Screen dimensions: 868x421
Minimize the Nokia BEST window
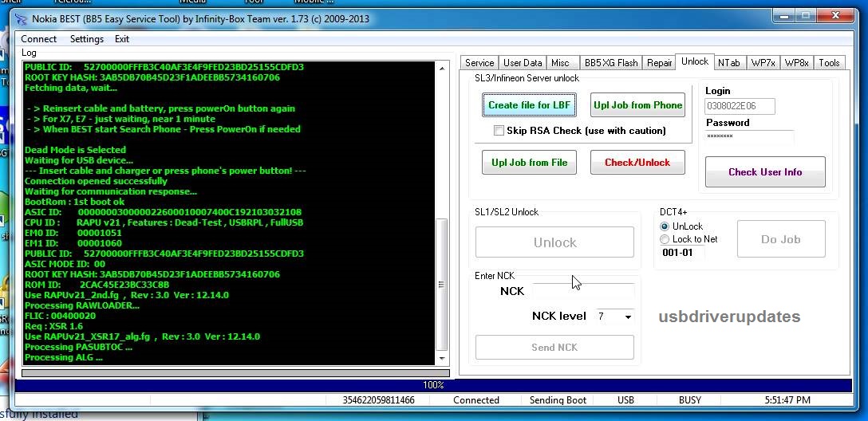tap(786, 17)
